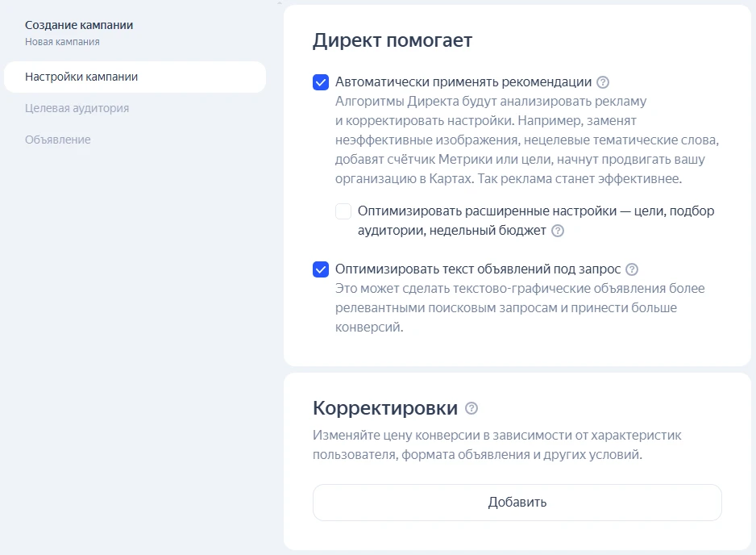Uncheck the "Автоматически применять рекомендации" checkbox
This screenshot has height=555, width=756.
coord(321,82)
